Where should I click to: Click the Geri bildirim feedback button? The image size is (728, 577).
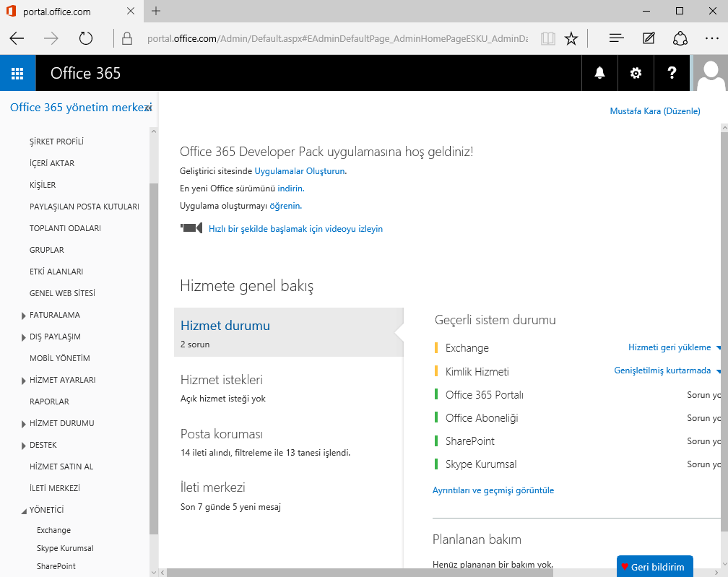[x=654, y=566]
